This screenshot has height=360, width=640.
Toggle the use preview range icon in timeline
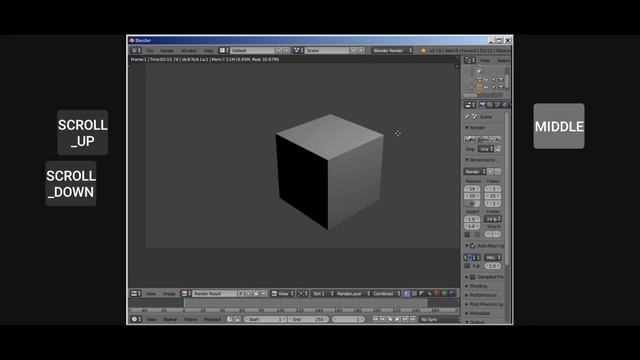point(230,319)
